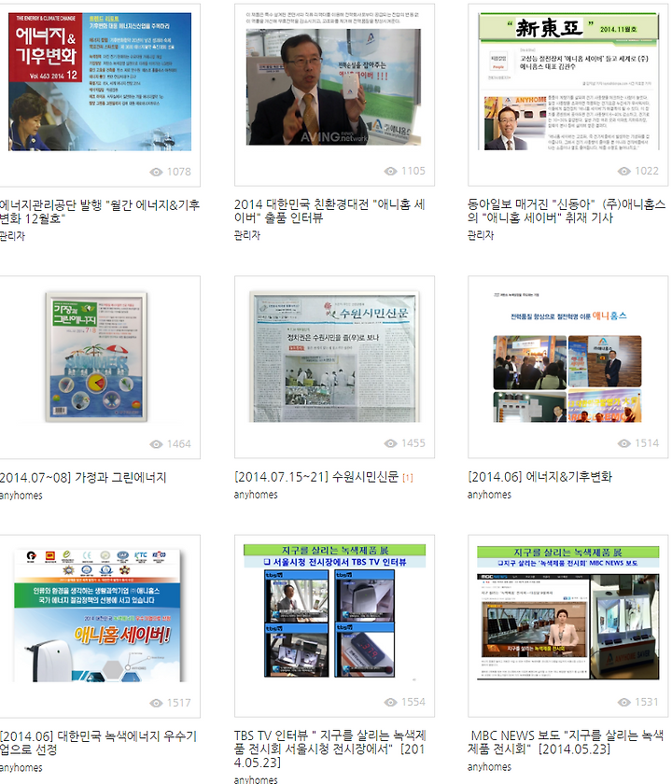Open the 新東亞 article thumbnail

567,81
